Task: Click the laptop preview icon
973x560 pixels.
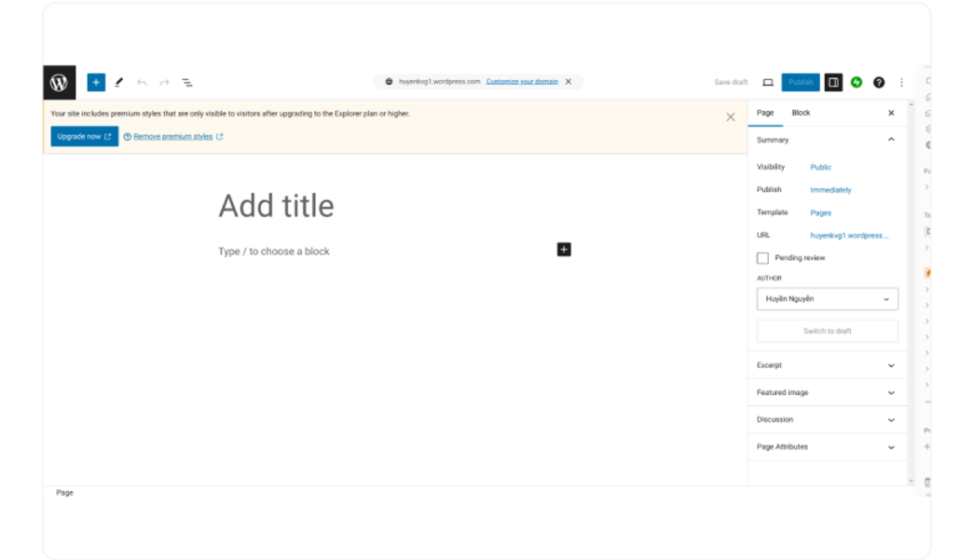Action: click(768, 82)
